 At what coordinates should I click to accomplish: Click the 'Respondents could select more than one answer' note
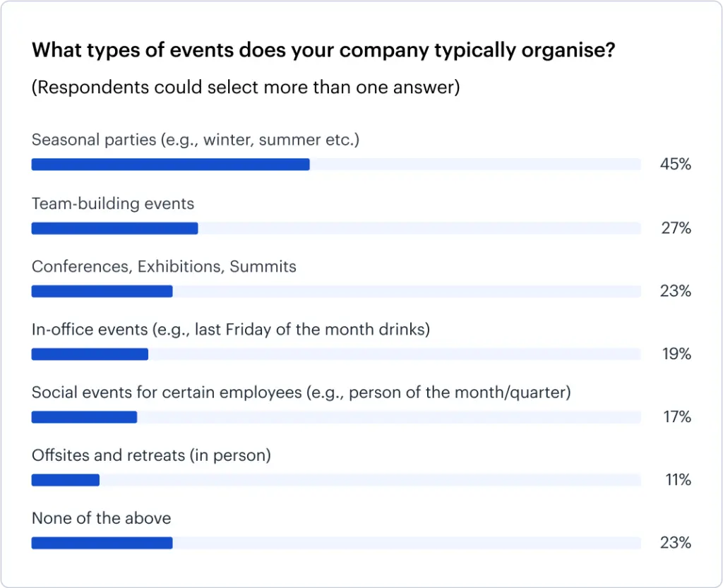coord(246,88)
